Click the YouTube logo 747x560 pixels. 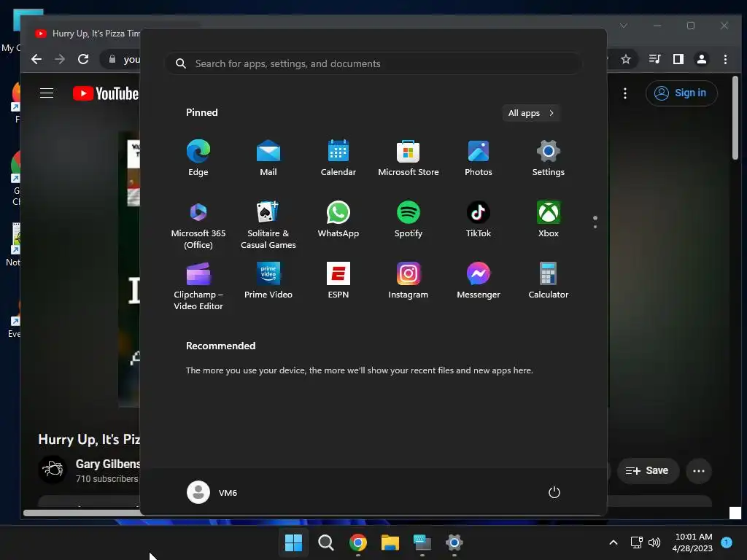106,93
